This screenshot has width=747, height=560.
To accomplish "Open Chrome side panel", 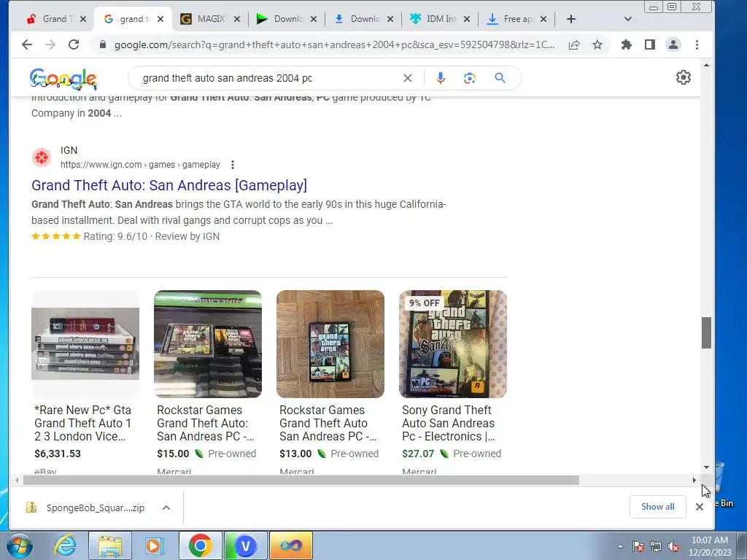I will point(650,44).
